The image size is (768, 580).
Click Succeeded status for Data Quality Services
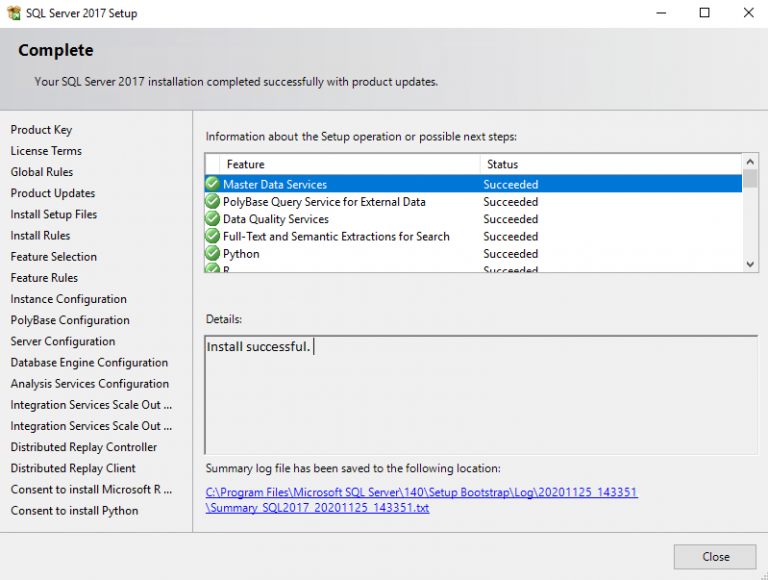510,219
